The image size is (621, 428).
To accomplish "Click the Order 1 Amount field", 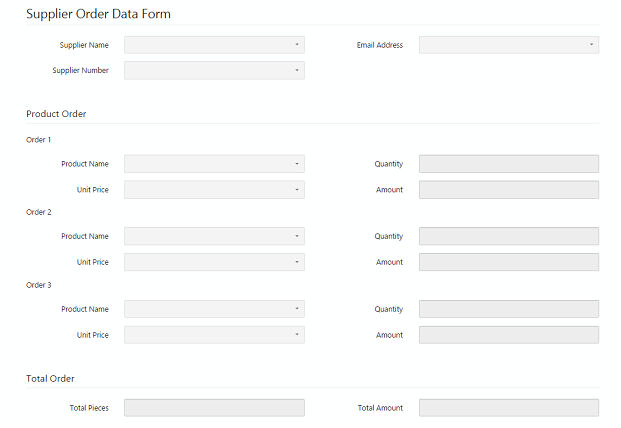I will (x=509, y=190).
